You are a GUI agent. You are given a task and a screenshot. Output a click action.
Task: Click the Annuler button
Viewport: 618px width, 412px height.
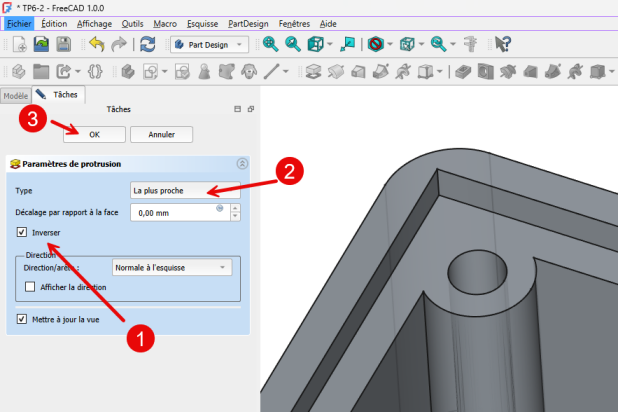tap(161, 134)
